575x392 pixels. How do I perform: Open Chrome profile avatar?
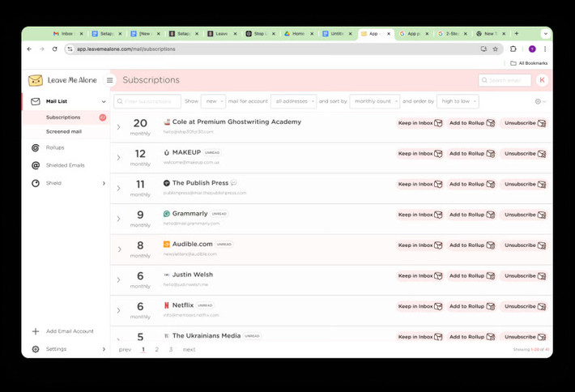click(x=532, y=49)
